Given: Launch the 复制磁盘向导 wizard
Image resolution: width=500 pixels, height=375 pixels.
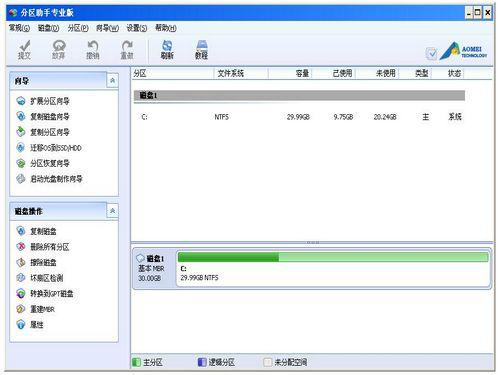Looking at the screenshot, I should tap(50, 116).
